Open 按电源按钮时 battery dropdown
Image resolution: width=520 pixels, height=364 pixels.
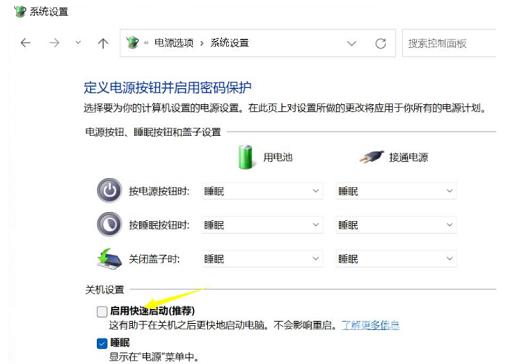point(262,191)
